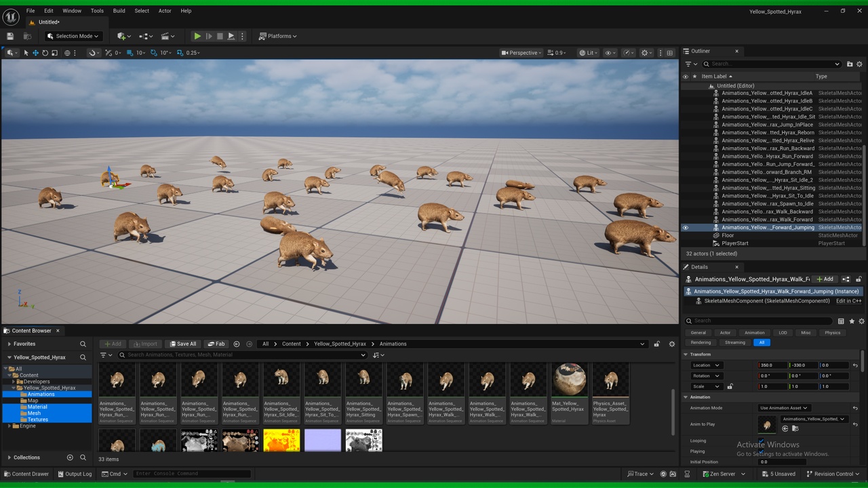This screenshot has height=488, width=868.
Task: Click the Eject from player button
Action: coord(231,36)
